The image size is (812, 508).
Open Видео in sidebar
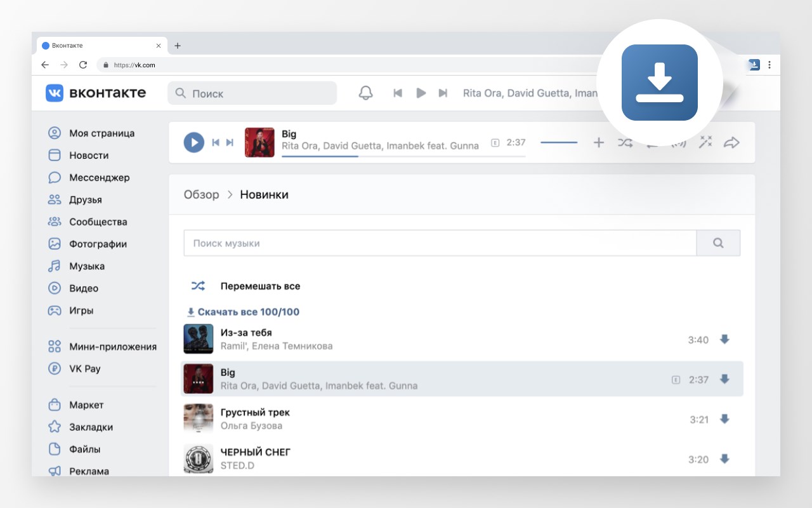73,288
